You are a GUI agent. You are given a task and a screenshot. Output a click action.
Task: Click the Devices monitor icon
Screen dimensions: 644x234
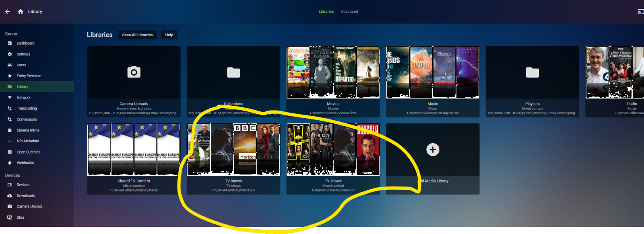[10, 185]
